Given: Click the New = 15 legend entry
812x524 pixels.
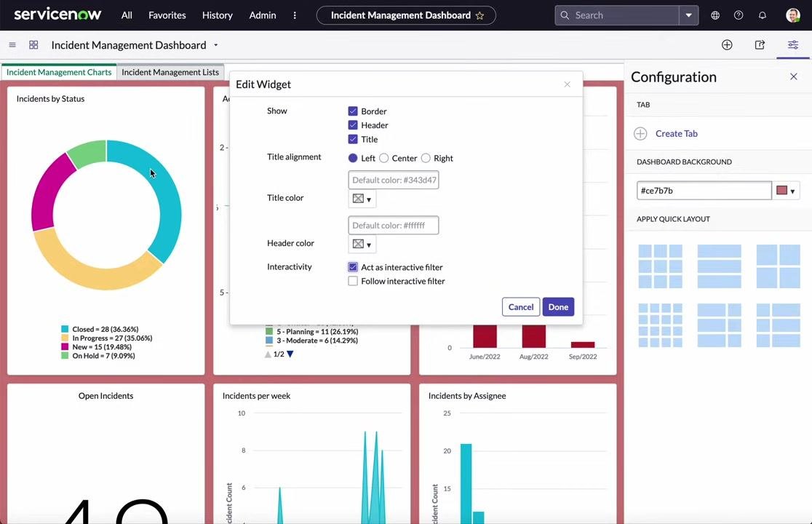Looking at the screenshot, I should (x=96, y=347).
